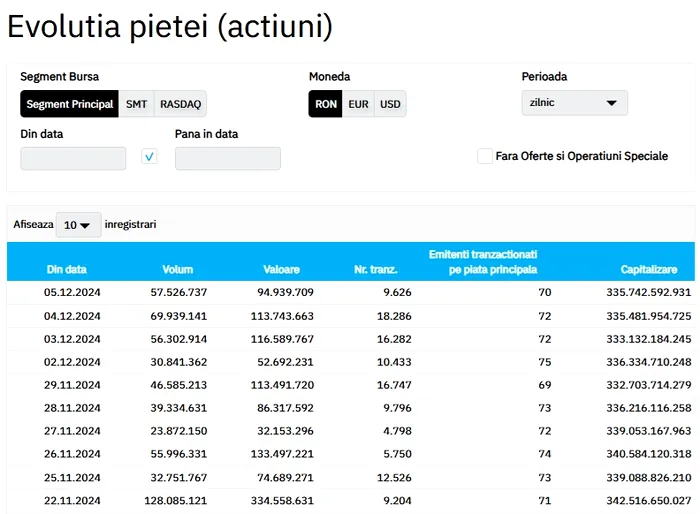
Task: Select the Segment Principal option
Action: [69, 104]
